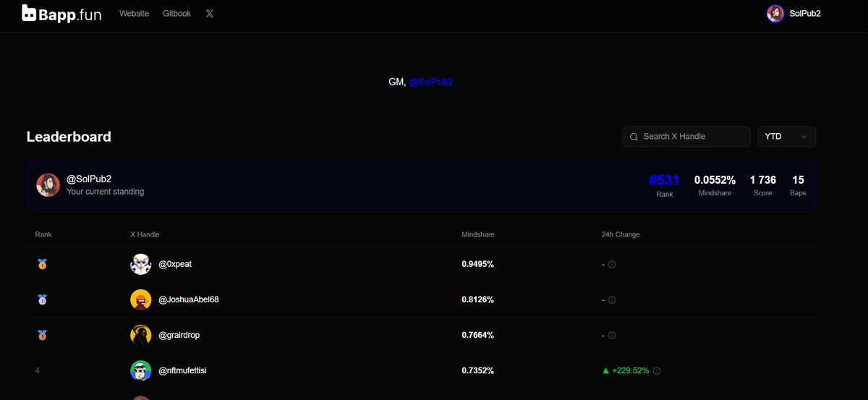Click the 1 736 score value

pos(763,180)
